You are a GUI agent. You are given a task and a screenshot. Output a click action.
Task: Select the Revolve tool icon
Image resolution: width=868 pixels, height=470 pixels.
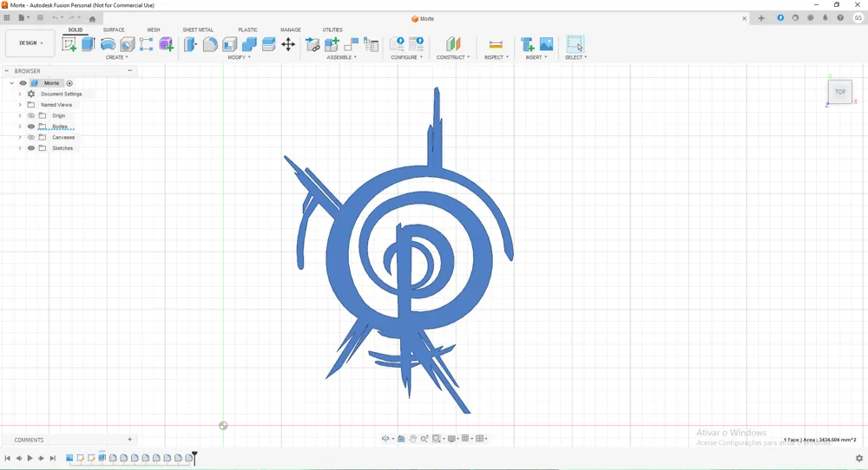click(x=108, y=44)
